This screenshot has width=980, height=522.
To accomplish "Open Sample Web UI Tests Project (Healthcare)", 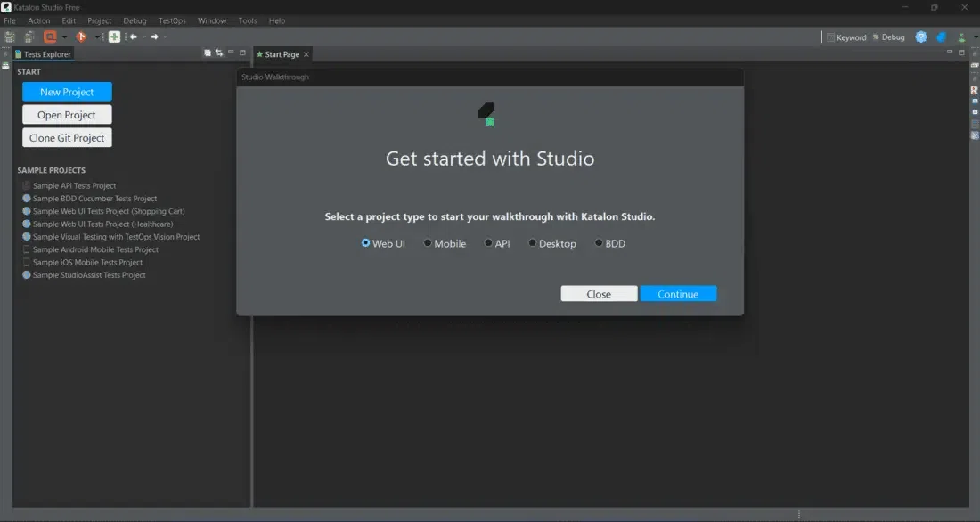I will coord(97,224).
